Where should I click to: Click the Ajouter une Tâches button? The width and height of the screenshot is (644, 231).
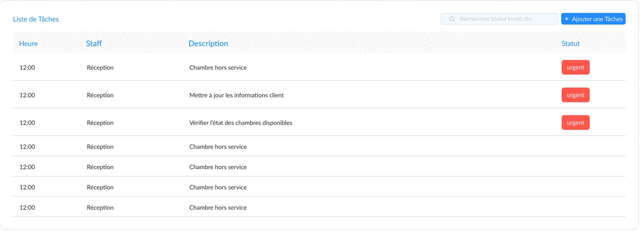tap(593, 19)
